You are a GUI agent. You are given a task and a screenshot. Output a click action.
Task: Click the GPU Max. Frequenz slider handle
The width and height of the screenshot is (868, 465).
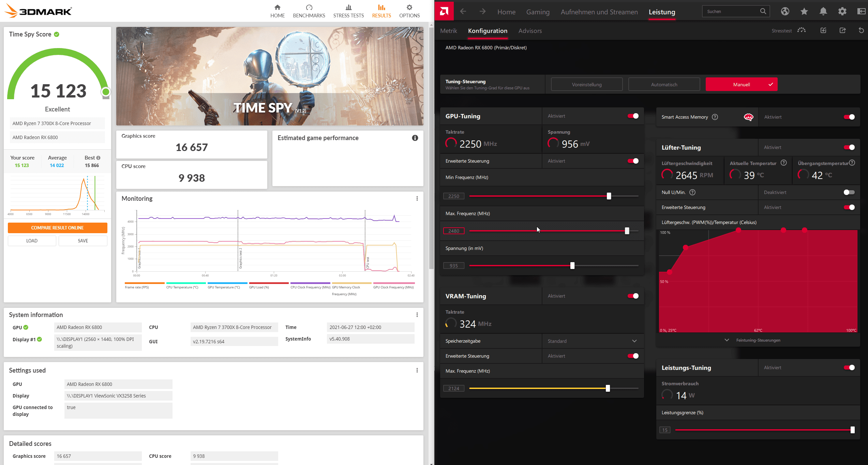point(627,231)
